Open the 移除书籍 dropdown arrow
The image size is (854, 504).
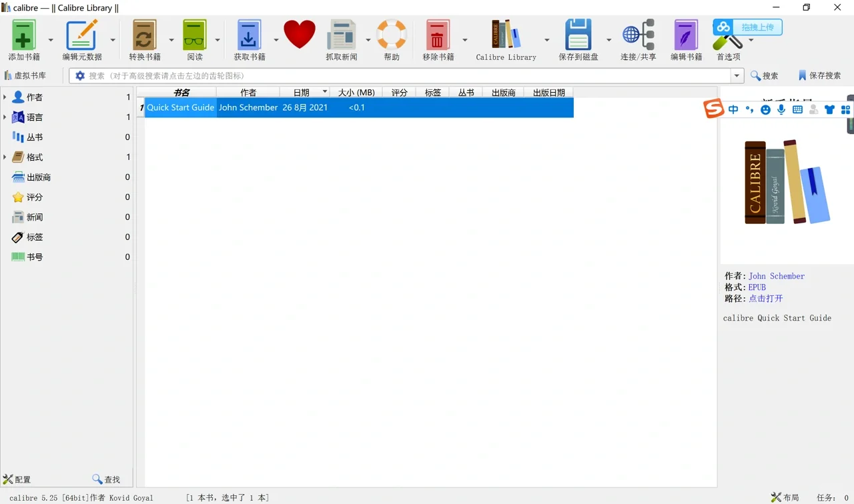[465, 40]
